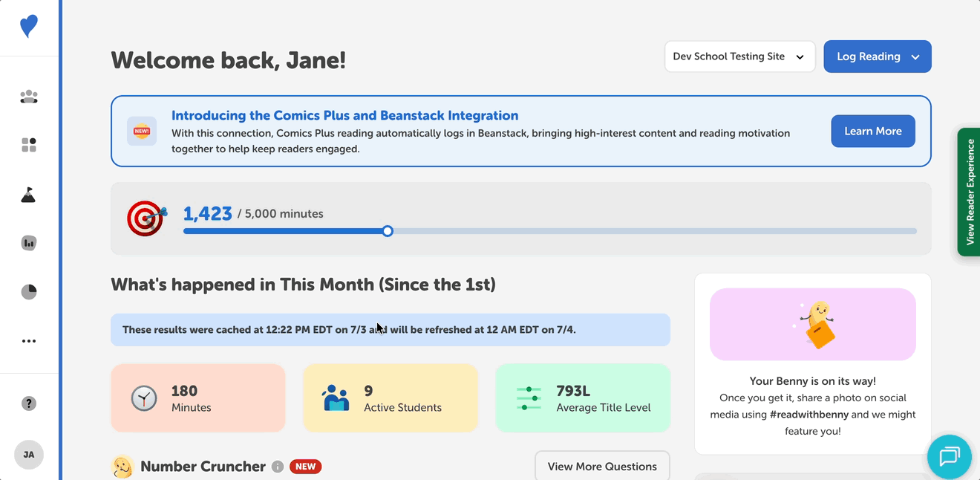Click the Learn More button
The height and width of the screenshot is (480, 980).
pyautogui.click(x=873, y=132)
